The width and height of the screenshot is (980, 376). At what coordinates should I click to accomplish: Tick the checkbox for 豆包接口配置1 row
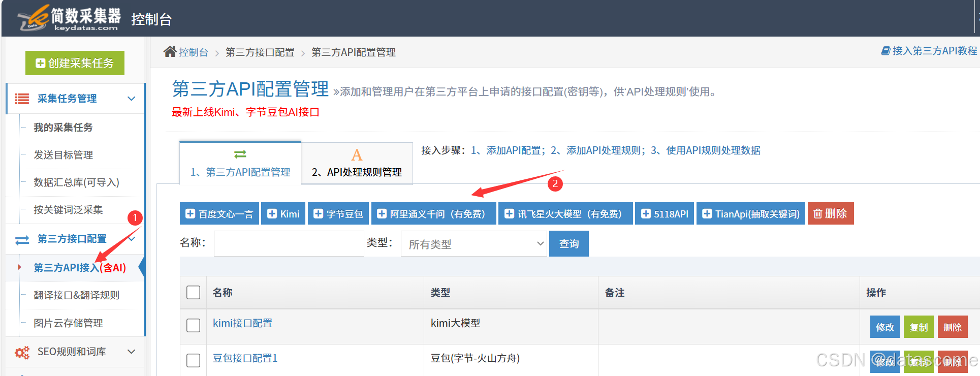(193, 360)
